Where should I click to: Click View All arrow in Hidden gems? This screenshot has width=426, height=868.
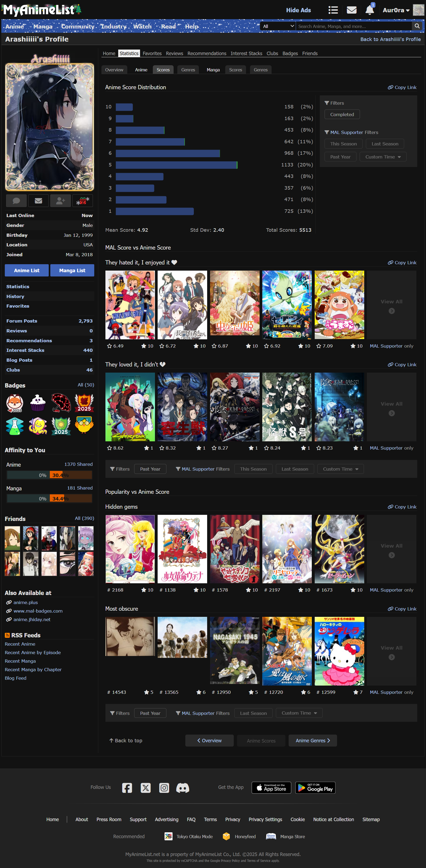tap(392, 555)
